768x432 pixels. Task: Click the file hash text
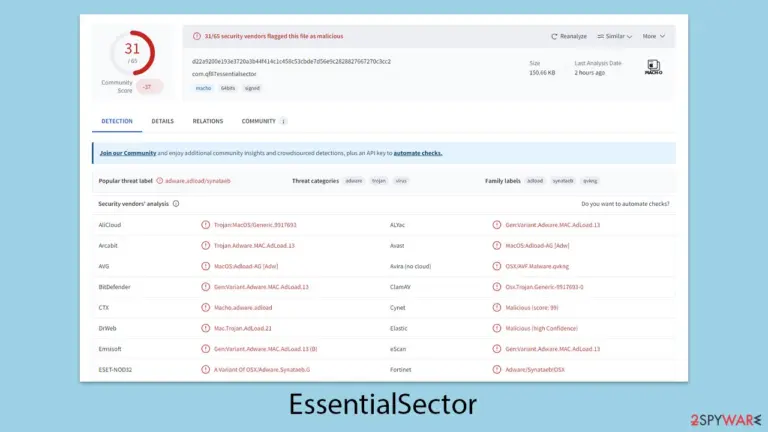coord(291,62)
